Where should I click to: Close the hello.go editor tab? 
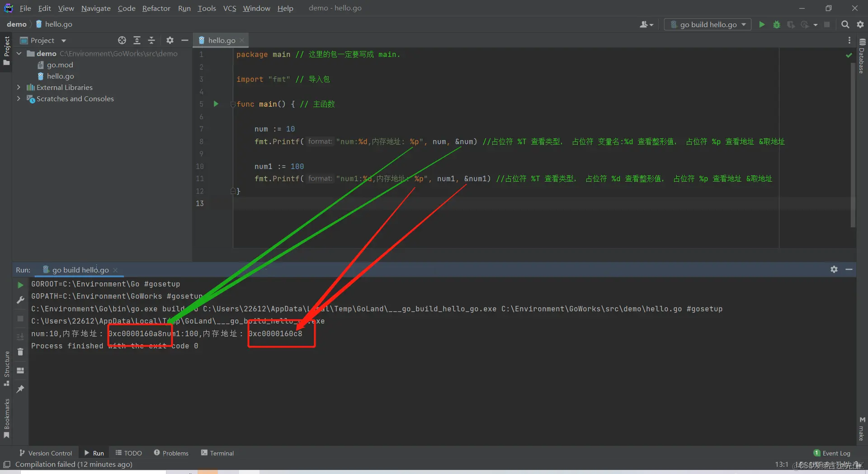[x=242, y=40]
